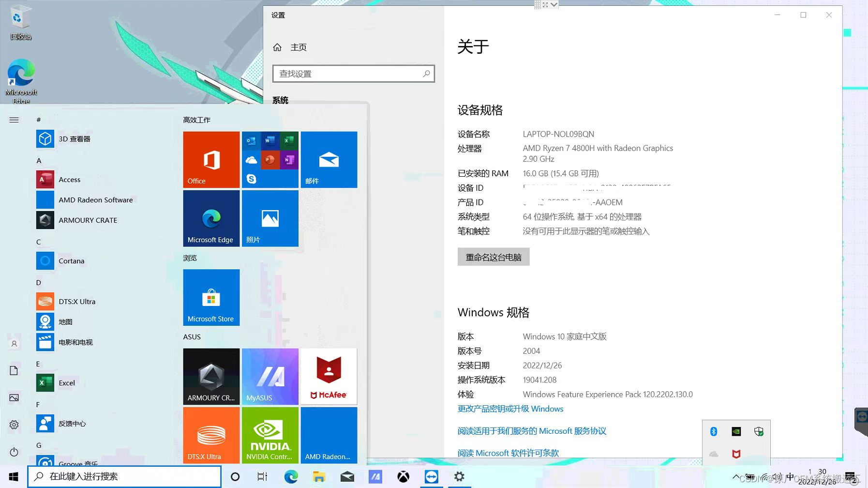
Task: Jump to letter A app group header
Action: [x=39, y=160]
